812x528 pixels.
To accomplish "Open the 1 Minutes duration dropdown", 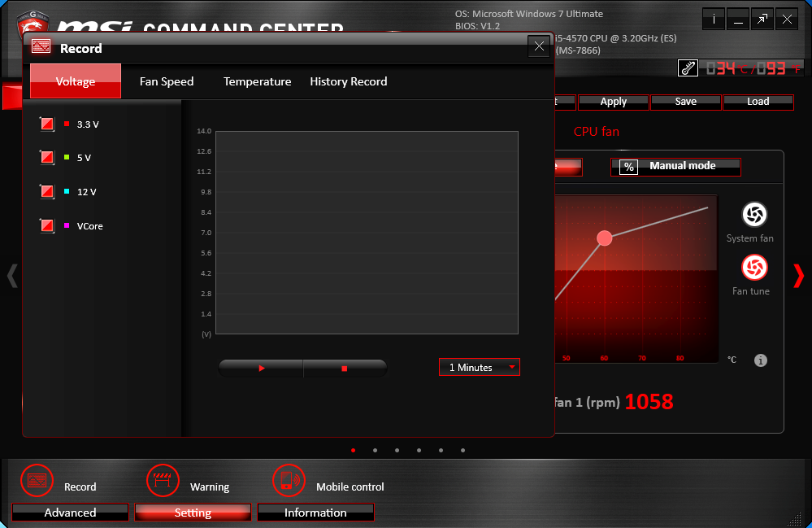I will pos(479,368).
